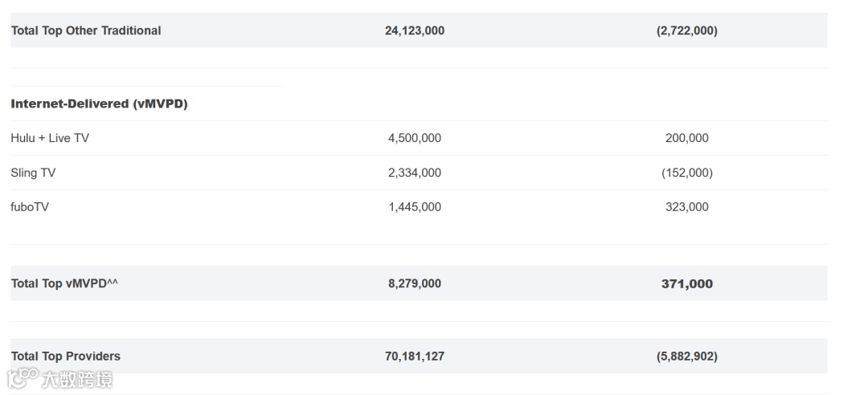This screenshot has width=868, height=395.
Task: Click the fuboTV row label
Action: 30,207
